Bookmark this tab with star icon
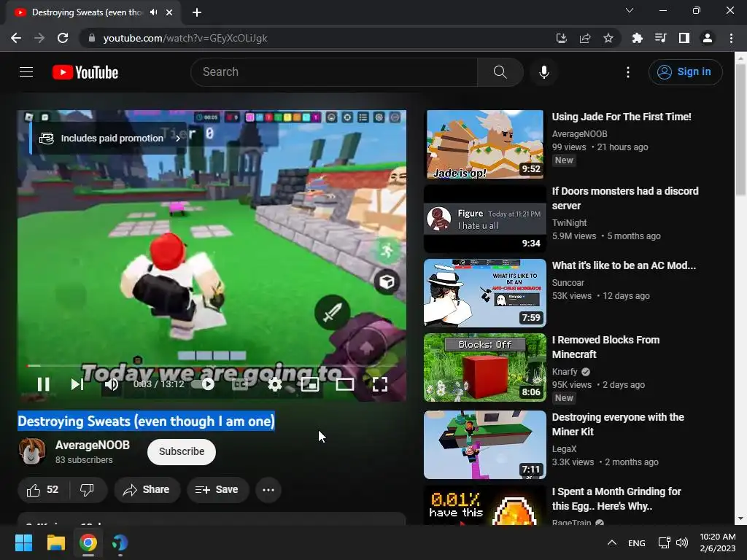 tap(608, 38)
